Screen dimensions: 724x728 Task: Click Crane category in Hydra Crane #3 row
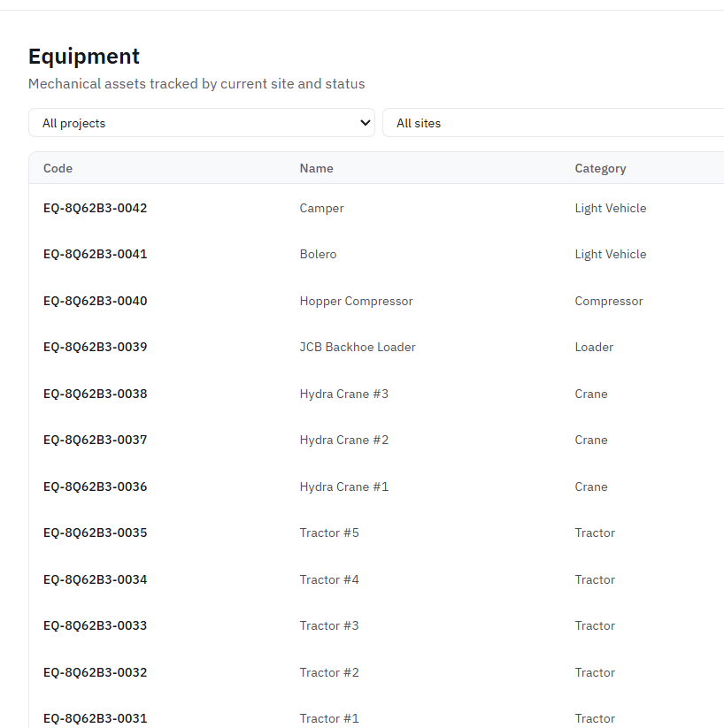[x=591, y=394]
